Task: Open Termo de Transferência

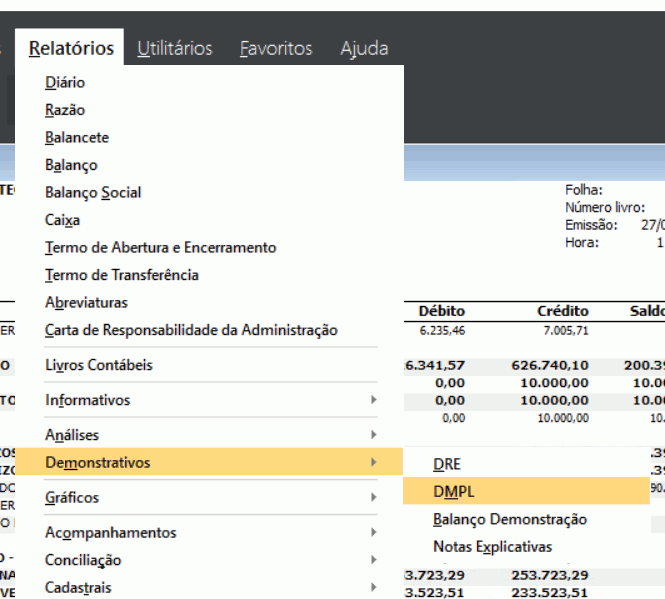Action: click(122, 275)
